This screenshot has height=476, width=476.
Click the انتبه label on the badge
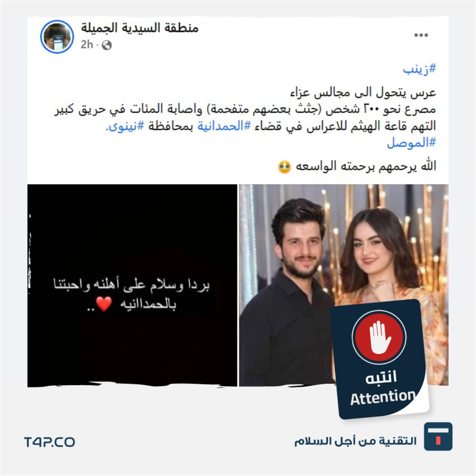tap(381, 377)
